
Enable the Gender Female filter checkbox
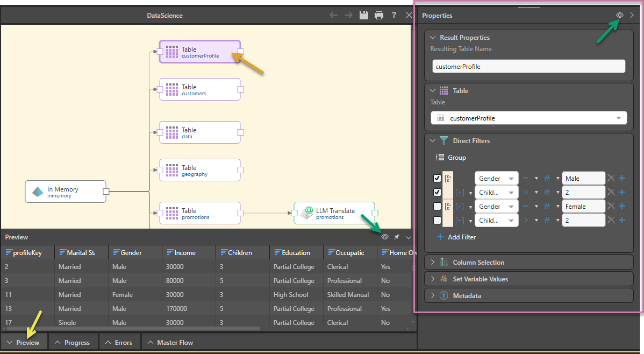[x=437, y=207]
